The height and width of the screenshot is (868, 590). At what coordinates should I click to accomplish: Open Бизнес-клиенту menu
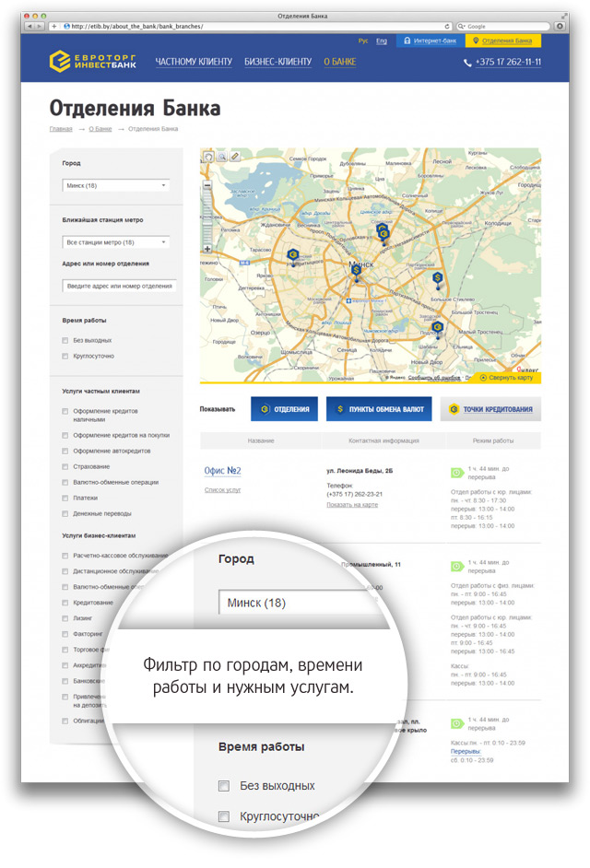point(278,62)
